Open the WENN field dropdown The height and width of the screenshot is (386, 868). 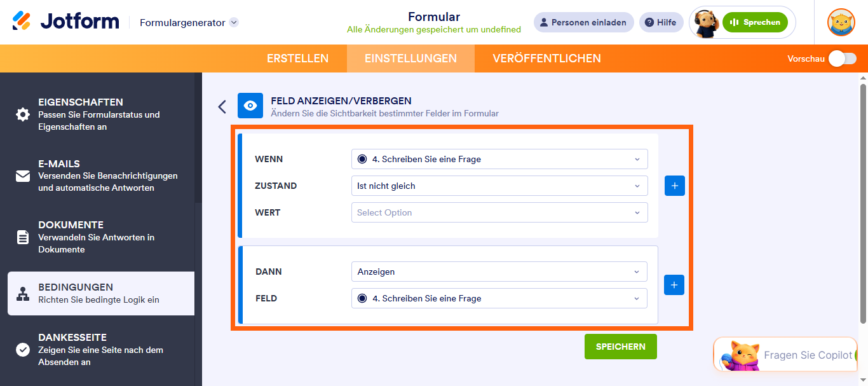click(x=499, y=159)
